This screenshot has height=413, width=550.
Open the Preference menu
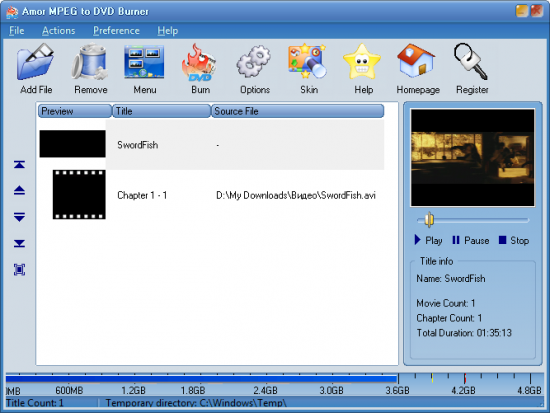(x=116, y=31)
